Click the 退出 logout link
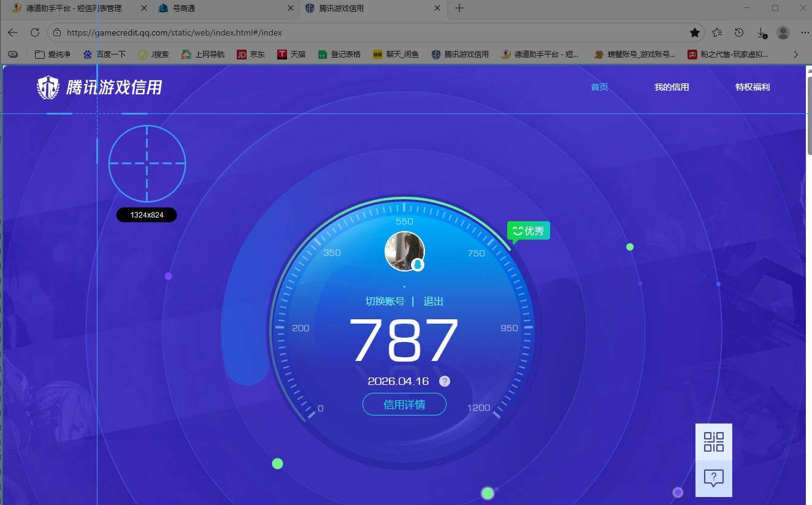The height and width of the screenshot is (505, 812). (433, 302)
